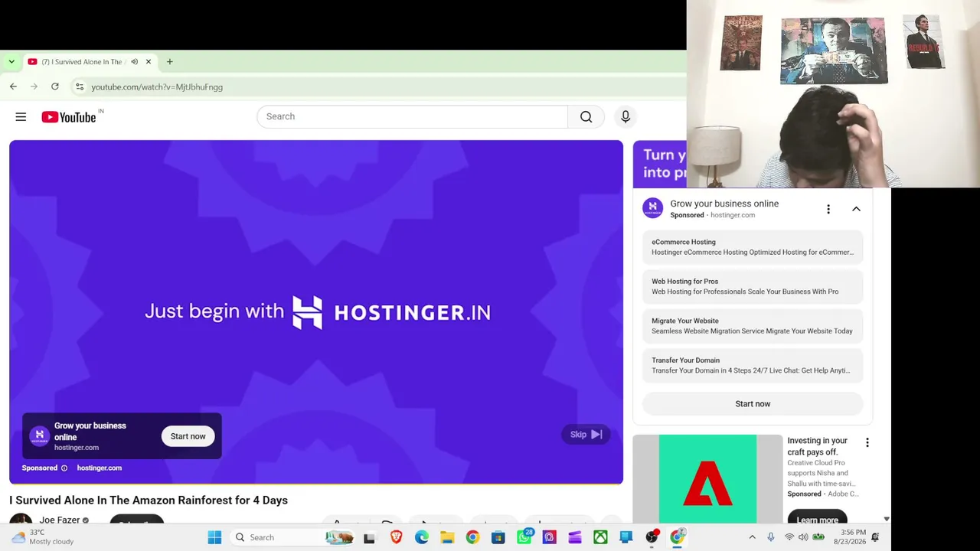Close the YouTube browser tab
Viewport: 980px width, 551px height.
[149, 62]
